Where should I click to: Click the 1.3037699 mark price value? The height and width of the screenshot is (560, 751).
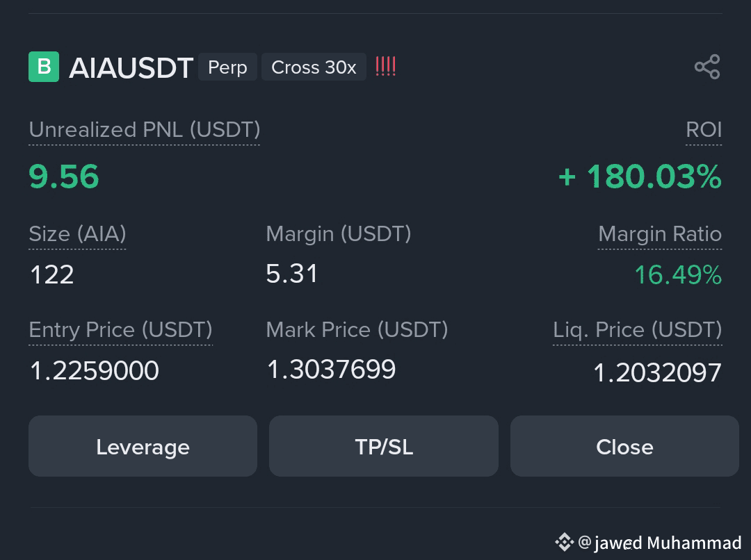(332, 370)
